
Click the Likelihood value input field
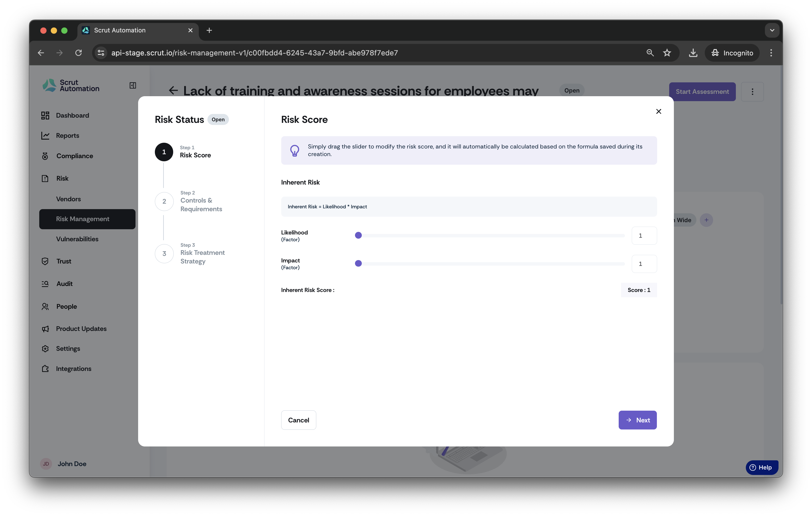point(644,236)
